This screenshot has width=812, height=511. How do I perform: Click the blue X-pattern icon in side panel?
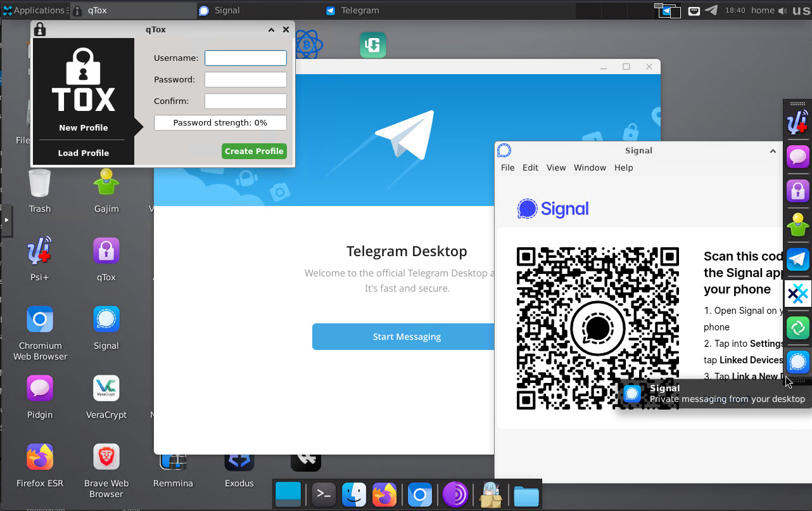tap(797, 294)
